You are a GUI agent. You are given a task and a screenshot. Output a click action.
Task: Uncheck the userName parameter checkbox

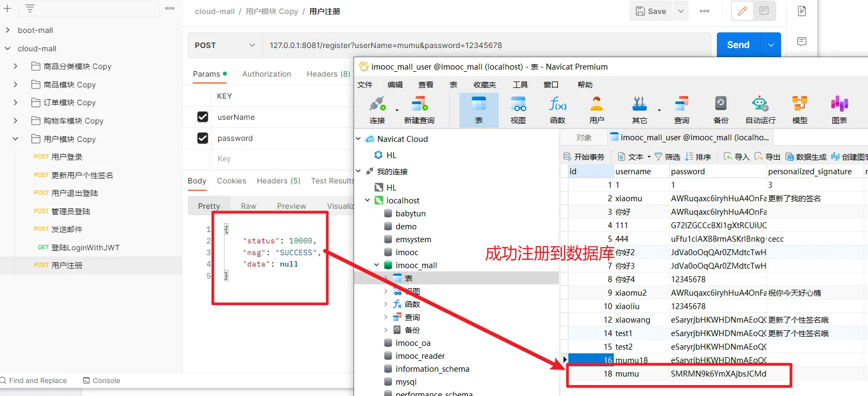pos(203,117)
